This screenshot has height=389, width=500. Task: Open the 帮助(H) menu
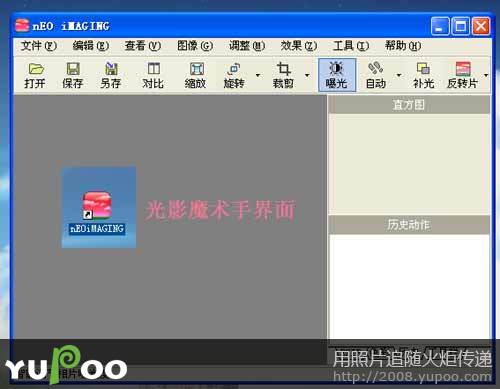pos(403,46)
